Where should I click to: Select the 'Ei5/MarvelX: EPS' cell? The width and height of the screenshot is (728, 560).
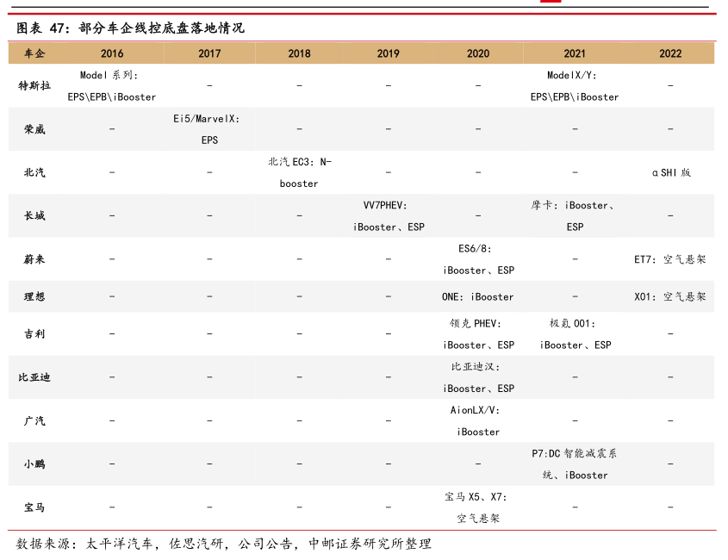pyautogui.click(x=209, y=129)
